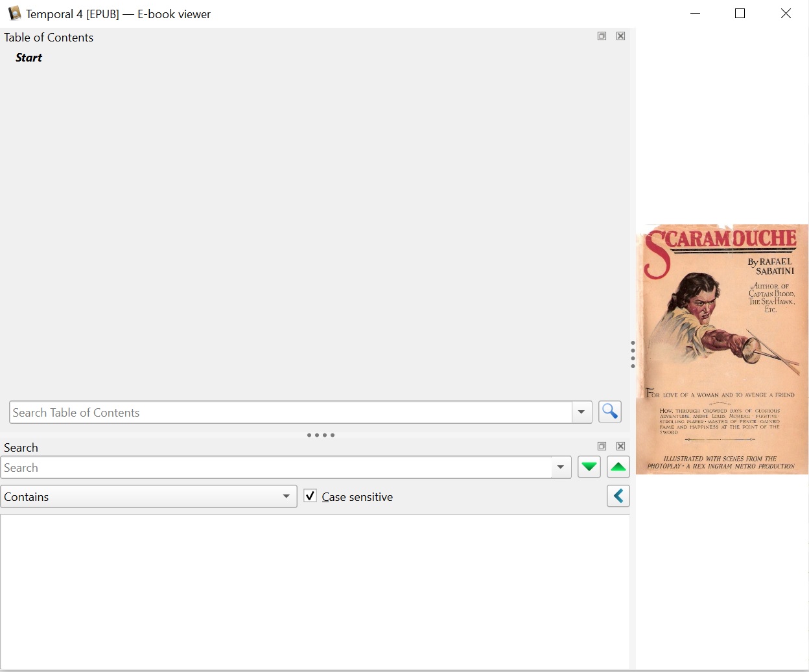Viewport: 809px width, 672px height.
Task: Click the empty search results list
Action: 315,591
